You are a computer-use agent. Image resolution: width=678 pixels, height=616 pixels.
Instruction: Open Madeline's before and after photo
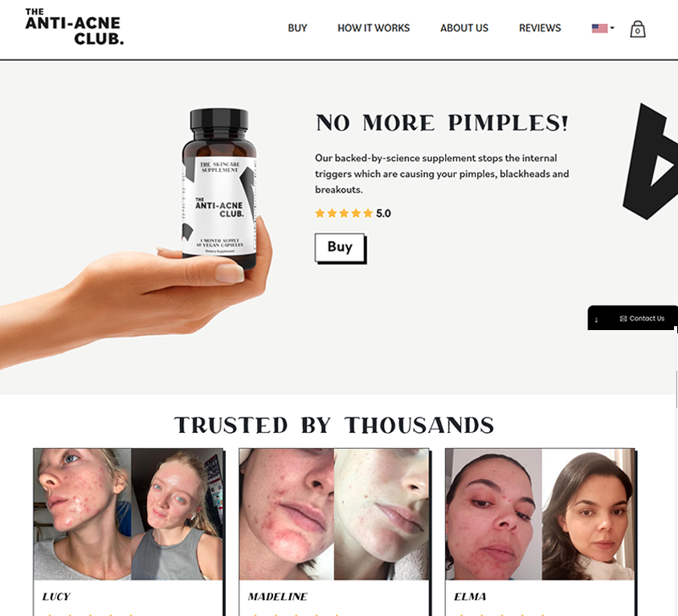(334, 514)
